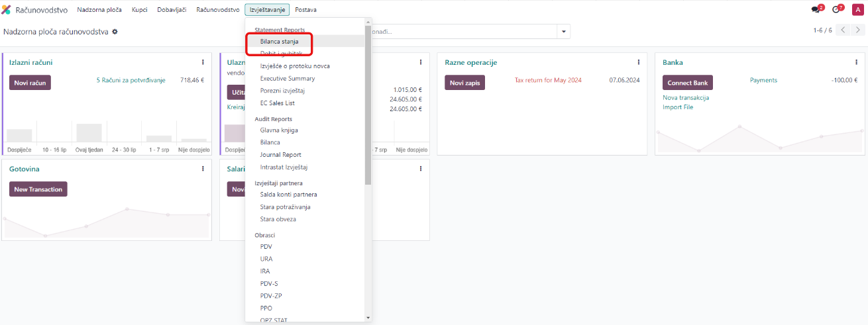Open Izlazni računi card options menu
868x325 pixels.
203,62
